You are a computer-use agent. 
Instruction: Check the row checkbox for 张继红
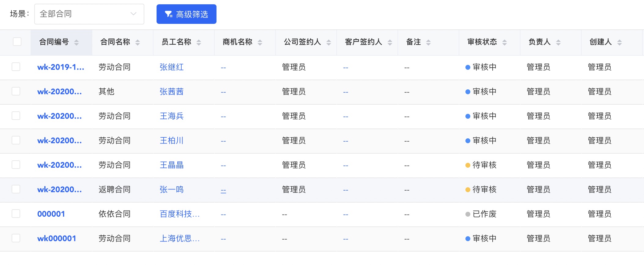(16, 67)
